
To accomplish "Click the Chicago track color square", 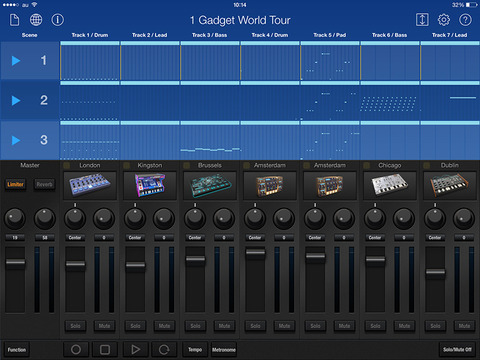I will pos(367,165).
